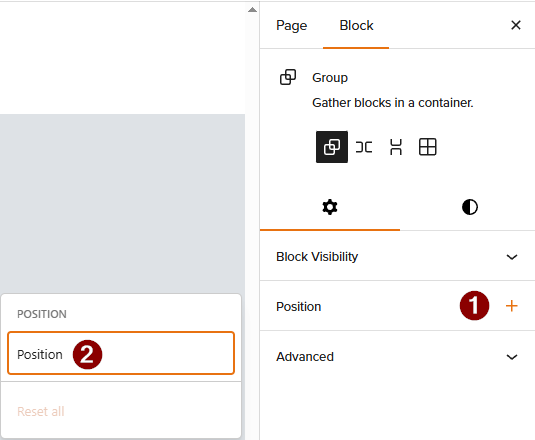This screenshot has height=440, width=535.
Task: Choose the Row layout variation icon
Action: 364,147
